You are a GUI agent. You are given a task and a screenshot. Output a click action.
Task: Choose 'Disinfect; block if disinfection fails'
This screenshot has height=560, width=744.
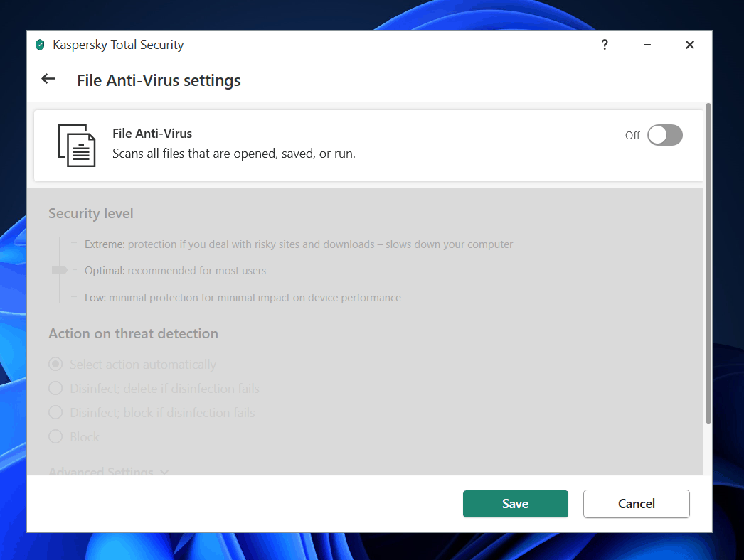click(x=55, y=413)
